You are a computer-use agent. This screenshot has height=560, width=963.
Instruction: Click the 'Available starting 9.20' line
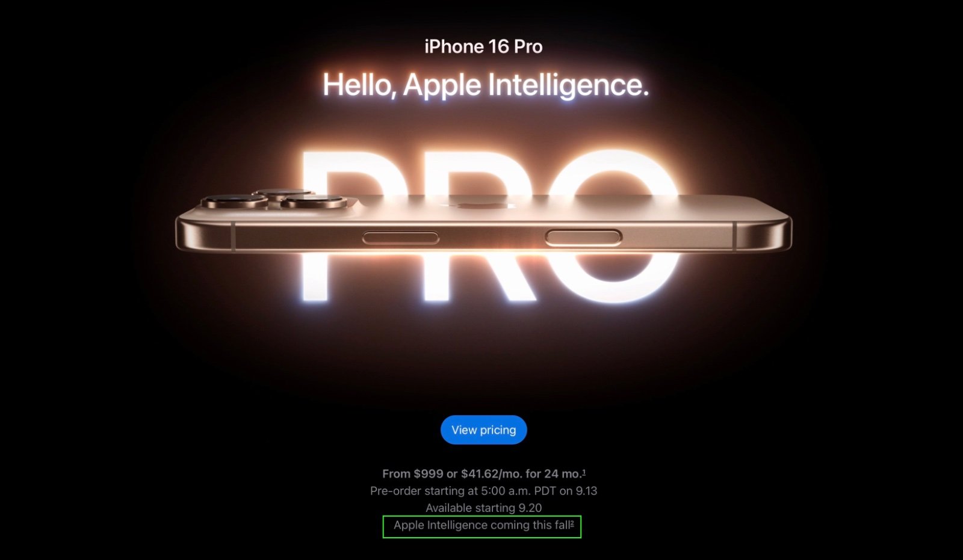pyautogui.click(x=483, y=508)
